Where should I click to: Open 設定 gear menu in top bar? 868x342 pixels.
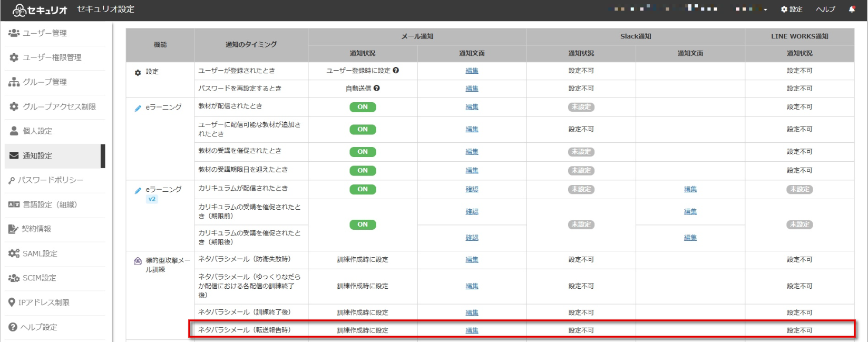[792, 9]
